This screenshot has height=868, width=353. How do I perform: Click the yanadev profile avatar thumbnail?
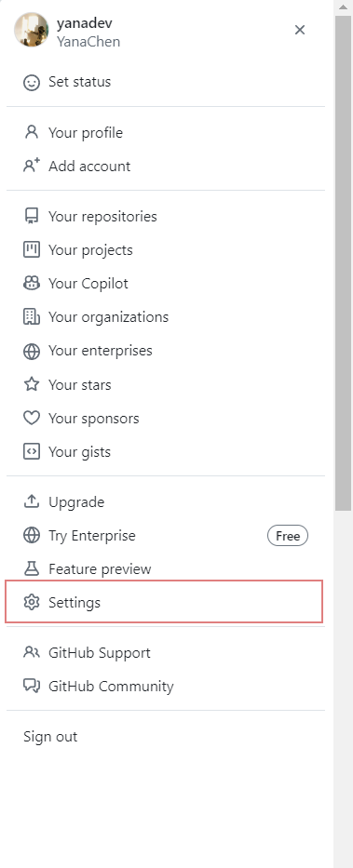[31, 30]
